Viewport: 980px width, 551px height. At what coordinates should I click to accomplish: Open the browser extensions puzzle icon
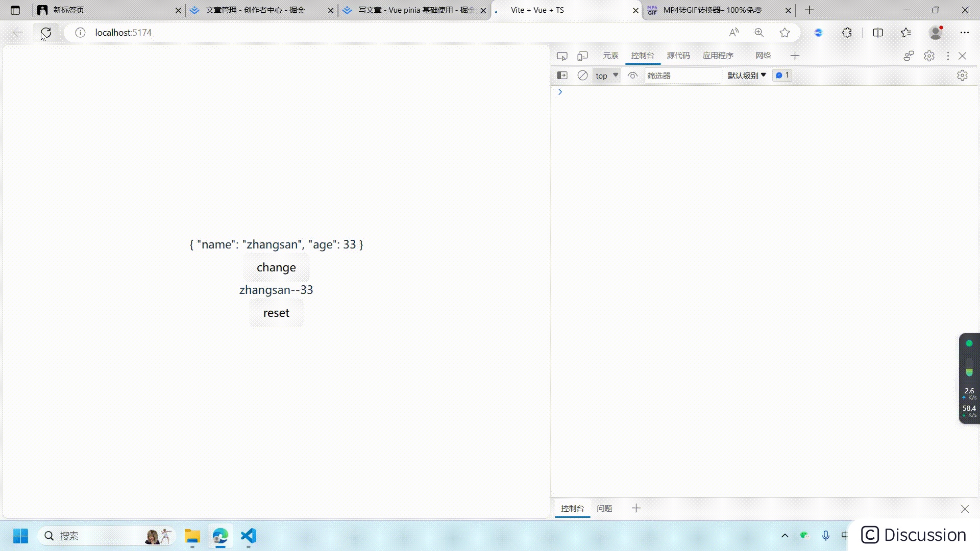(847, 33)
